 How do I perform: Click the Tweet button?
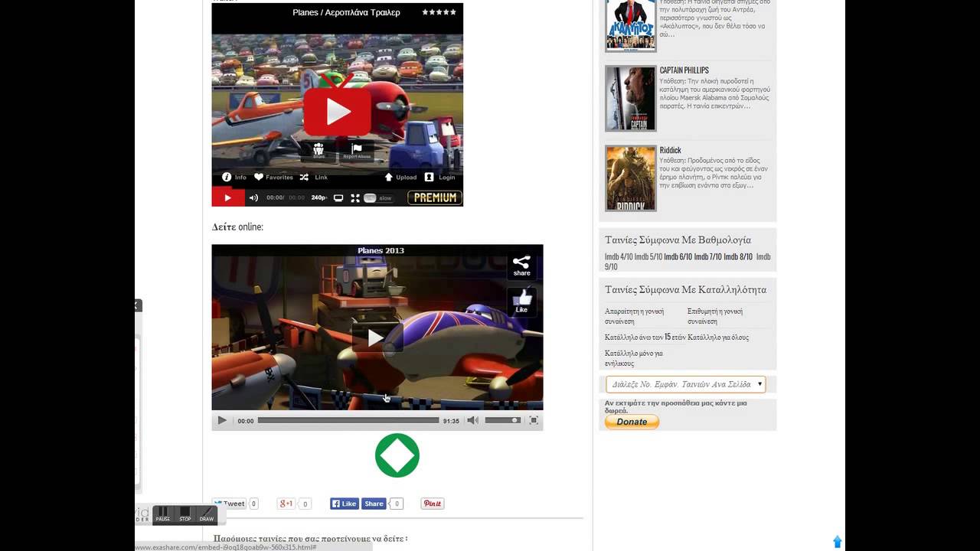pos(230,504)
